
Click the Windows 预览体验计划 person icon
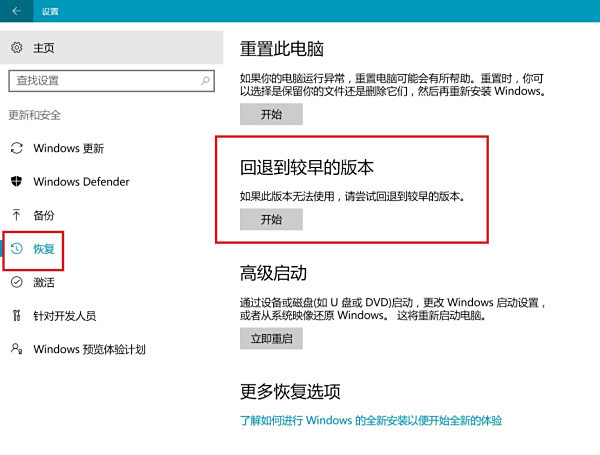(x=16, y=349)
